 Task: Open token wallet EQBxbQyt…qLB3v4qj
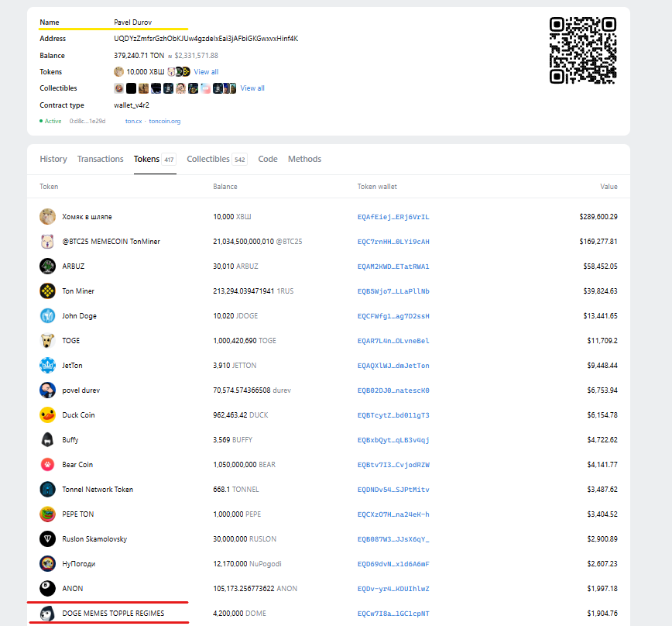pos(393,440)
